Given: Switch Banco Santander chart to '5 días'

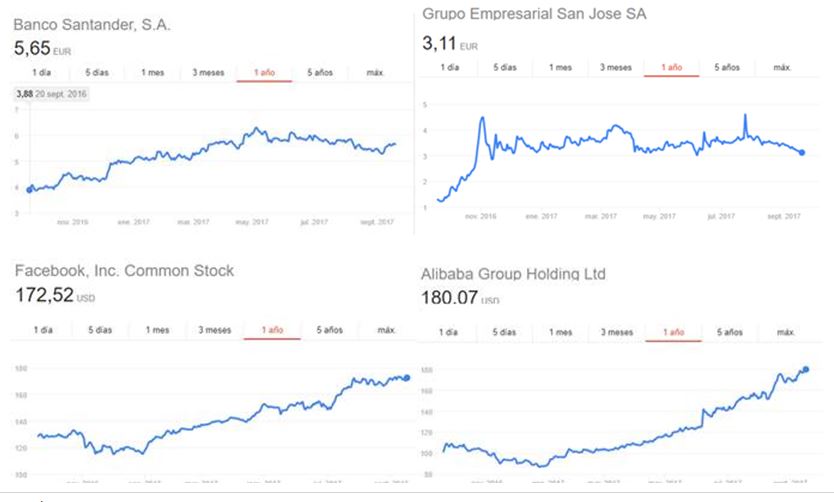Looking at the screenshot, I should (x=97, y=73).
